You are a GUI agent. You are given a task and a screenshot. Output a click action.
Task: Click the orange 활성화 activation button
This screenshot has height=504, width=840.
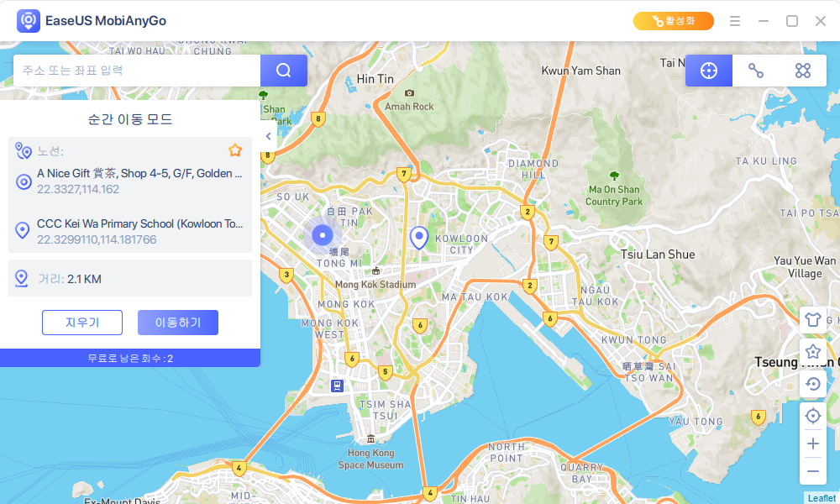coord(674,21)
